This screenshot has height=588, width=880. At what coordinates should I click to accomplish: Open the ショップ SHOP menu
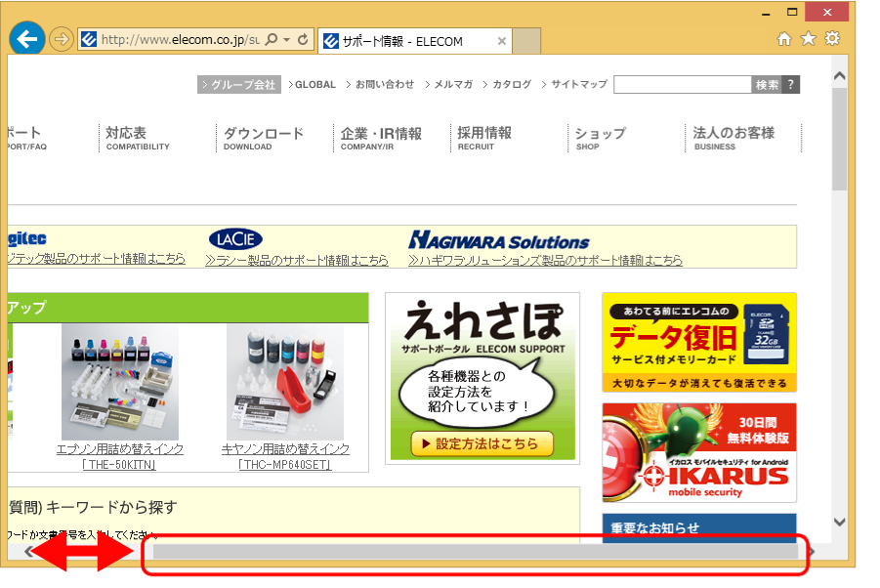tap(601, 138)
